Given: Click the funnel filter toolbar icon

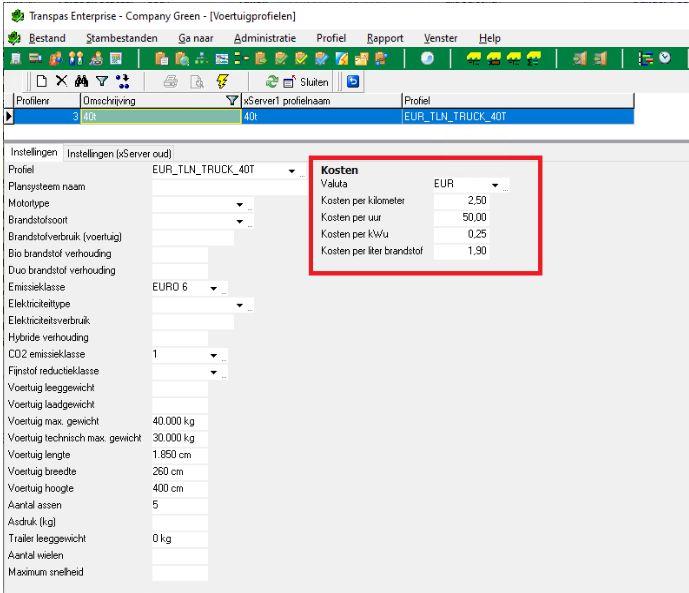Looking at the screenshot, I should coord(101,82).
